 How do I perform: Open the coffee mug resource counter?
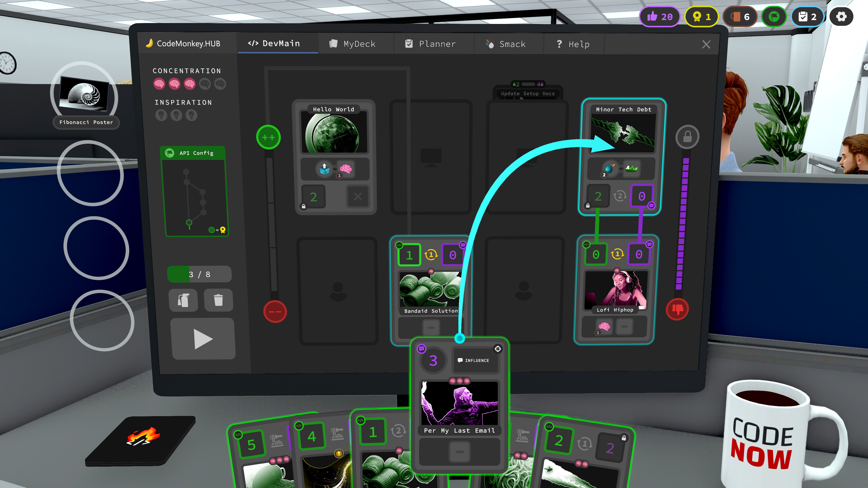740,16
